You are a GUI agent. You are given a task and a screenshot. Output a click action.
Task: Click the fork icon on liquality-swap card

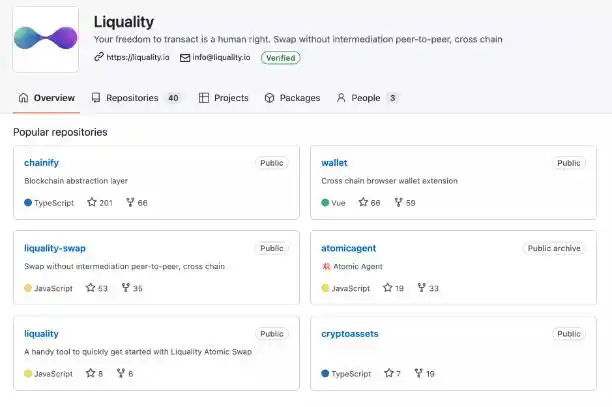point(126,288)
